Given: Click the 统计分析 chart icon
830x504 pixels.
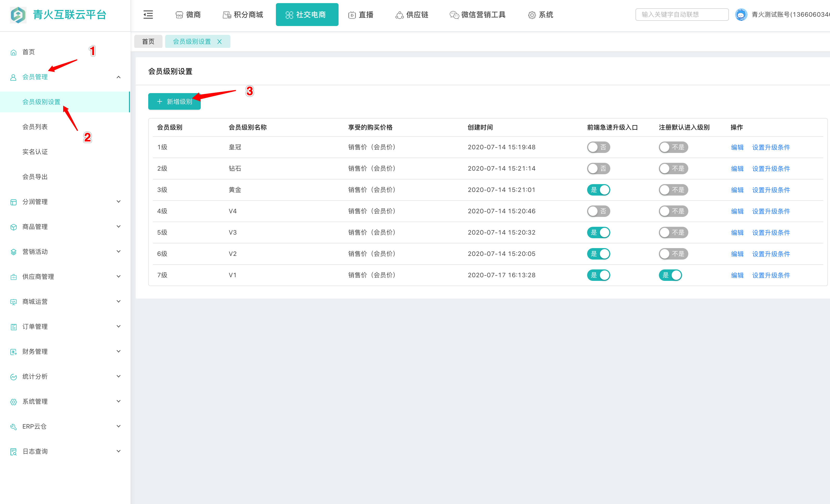Looking at the screenshot, I should [x=14, y=377].
